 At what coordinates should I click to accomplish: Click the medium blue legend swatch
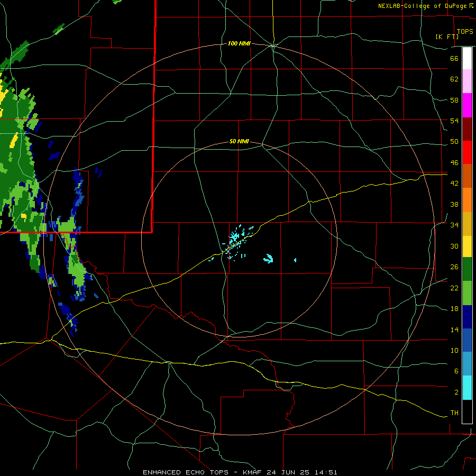[x=467, y=341]
